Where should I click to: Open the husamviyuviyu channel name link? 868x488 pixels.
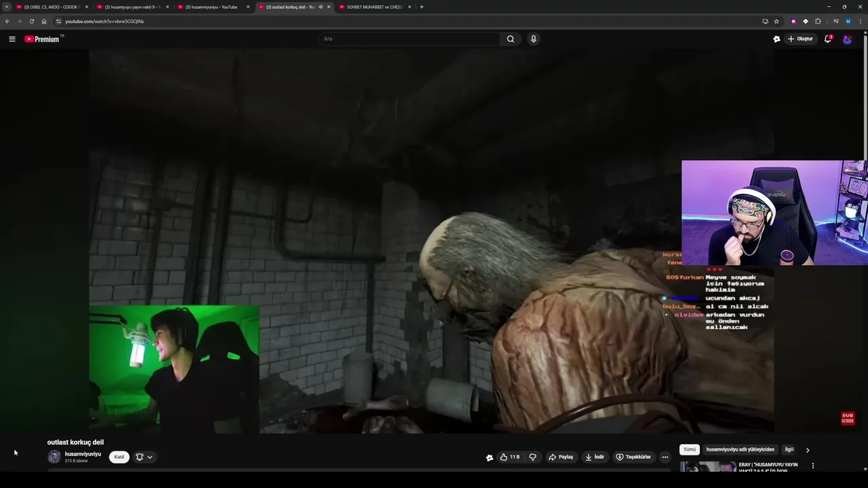(x=83, y=454)
